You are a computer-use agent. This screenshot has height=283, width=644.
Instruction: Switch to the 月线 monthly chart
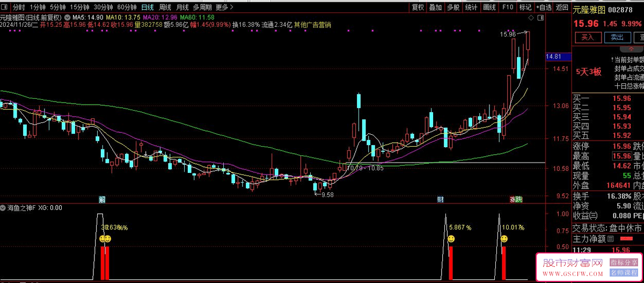[182, 8]
